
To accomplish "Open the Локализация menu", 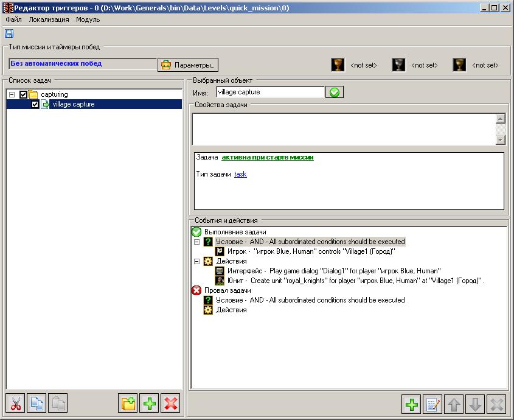I will tap(49, 19).
